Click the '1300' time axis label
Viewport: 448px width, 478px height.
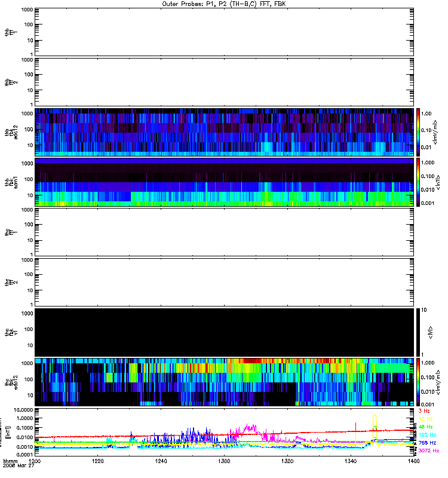(224, 461)
